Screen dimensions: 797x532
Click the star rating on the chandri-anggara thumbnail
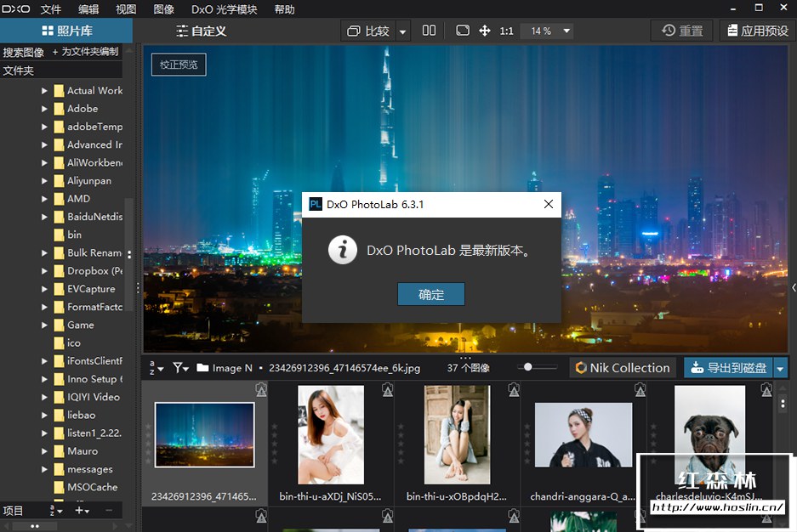point(527,444)
